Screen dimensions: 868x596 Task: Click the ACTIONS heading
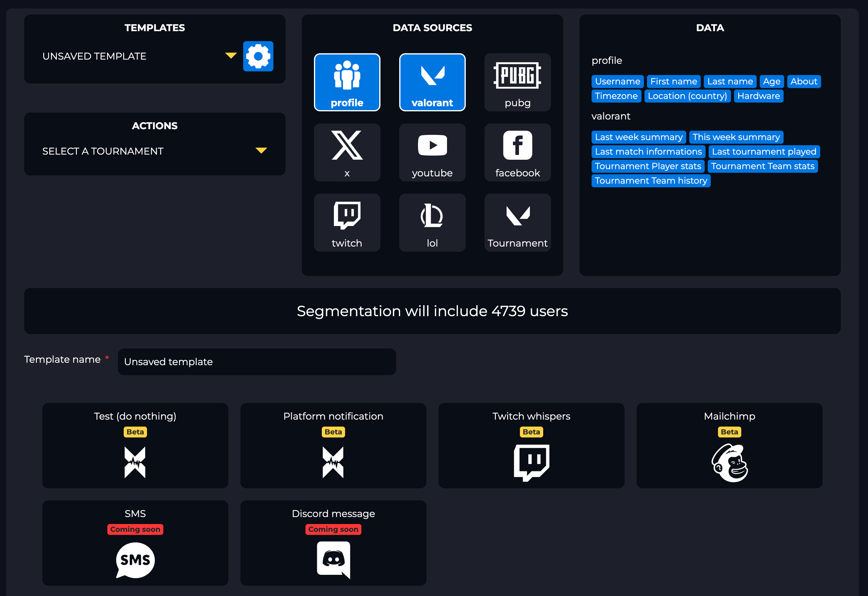pyautogui.click(x=155, y=126)
